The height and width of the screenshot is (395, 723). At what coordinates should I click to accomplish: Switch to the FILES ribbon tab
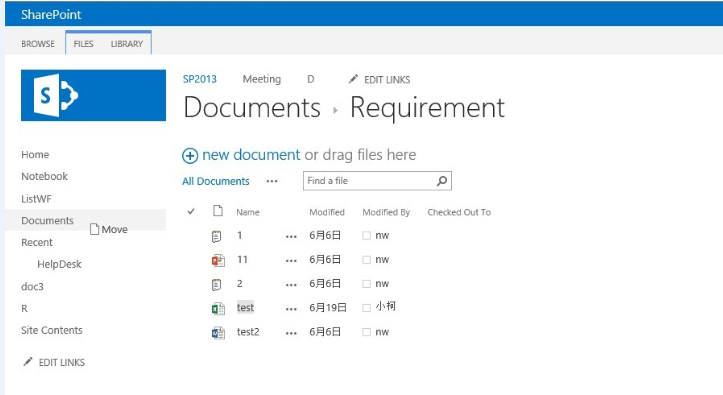(83, 44)
